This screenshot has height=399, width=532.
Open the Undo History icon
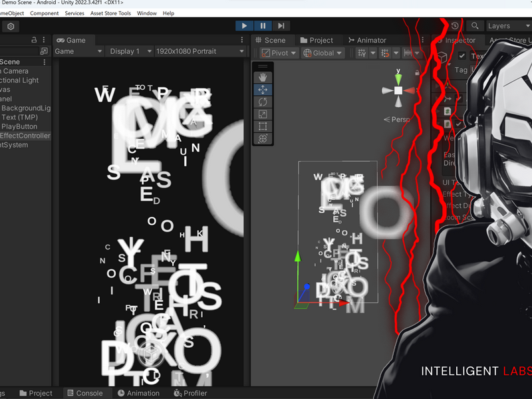455,26
